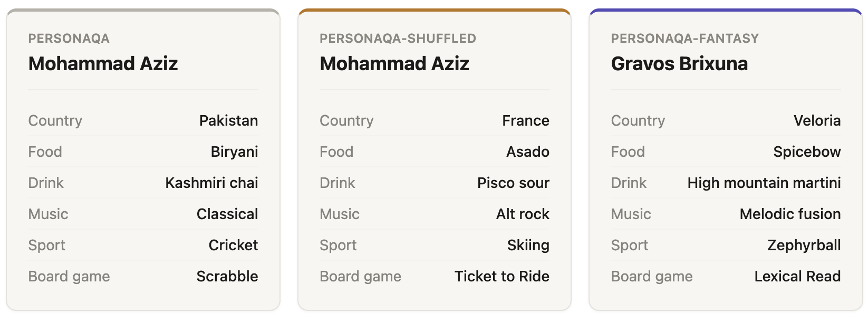Select the High mountain martini value
This screenshot has width=868, height=321.
[x=764, y=183]
